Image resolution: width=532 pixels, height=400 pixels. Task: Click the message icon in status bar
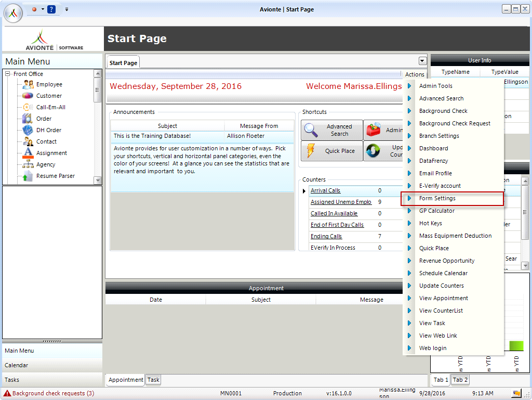tap(516, 393)
